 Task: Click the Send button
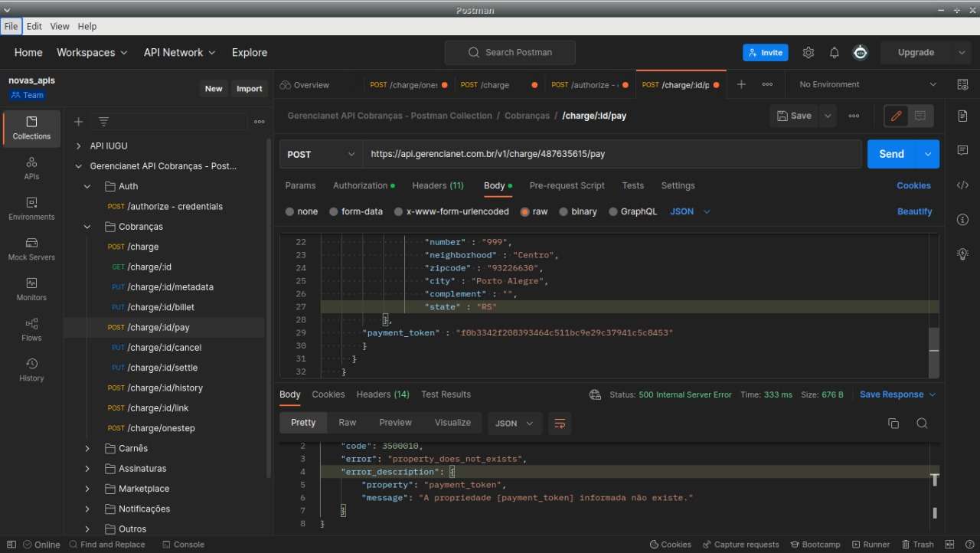pos(892,154)
